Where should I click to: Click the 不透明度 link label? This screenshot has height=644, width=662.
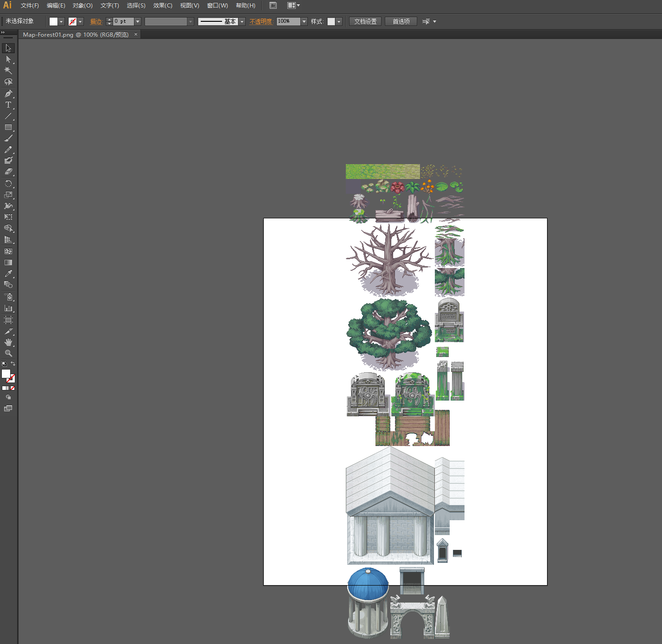(x=261, y=22)
